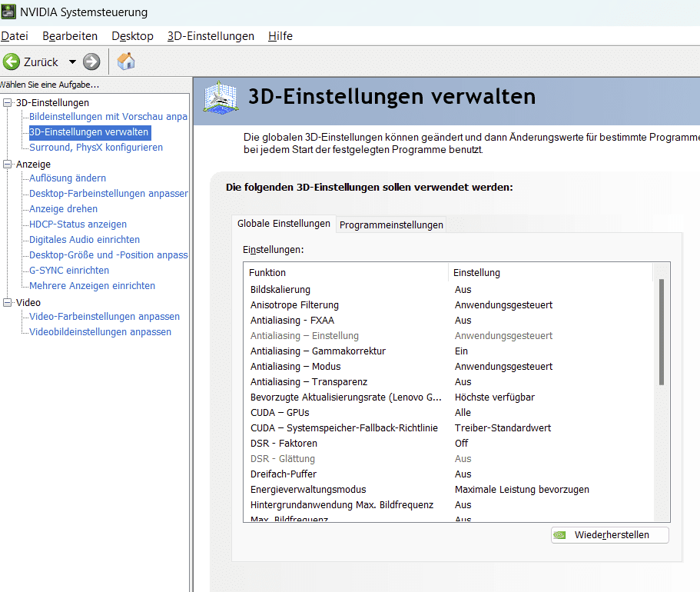This screenshot has height=592, width=700.
Task: Select the Bevorzugte Aktualisierungsrate row
Action: pos(449,397)
